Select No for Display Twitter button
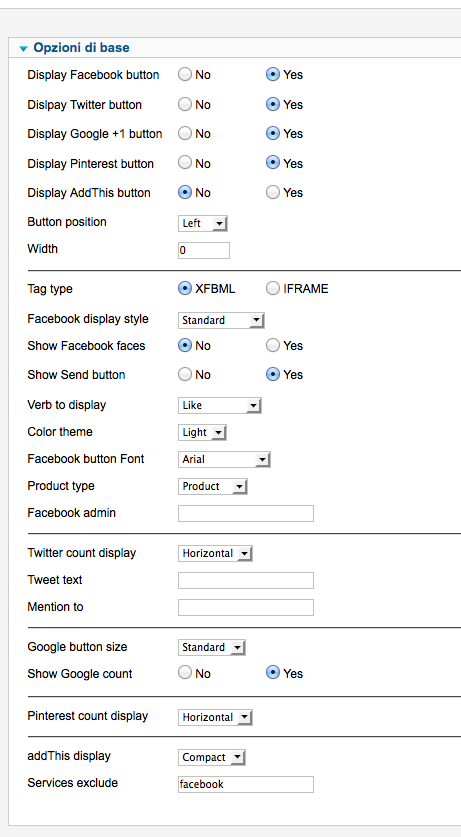The height and width of the screenshot is (837, 461). point(185,105)
